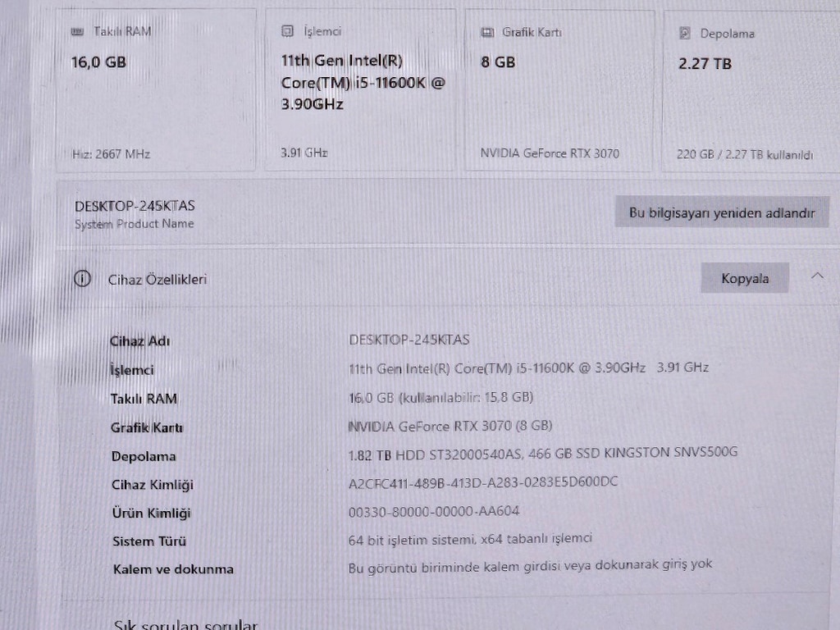Click the 16,0 GB heading in RAM card
This screenshot has width=840, height=630.
click(98, 62)
